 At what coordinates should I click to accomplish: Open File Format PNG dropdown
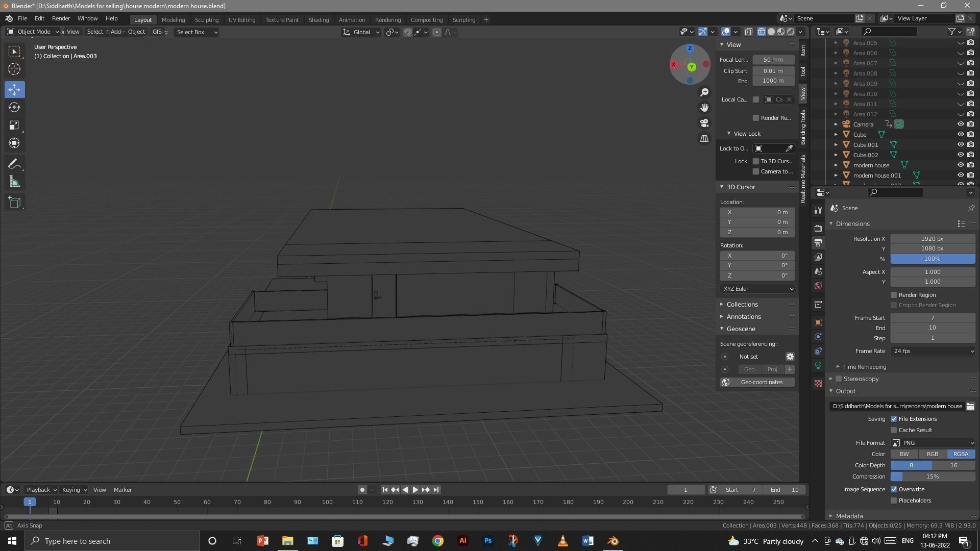pyautogui.click(x=933, y=443)
